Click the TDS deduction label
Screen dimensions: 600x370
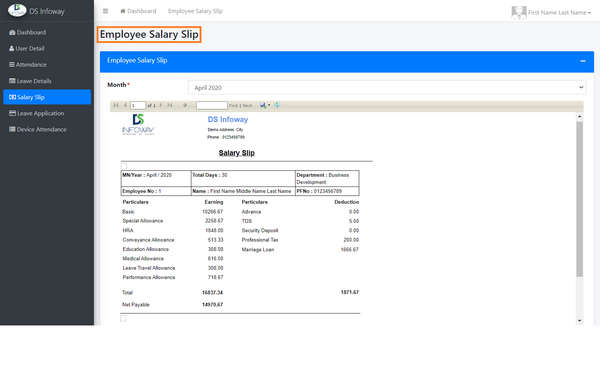tap(247, 221)
